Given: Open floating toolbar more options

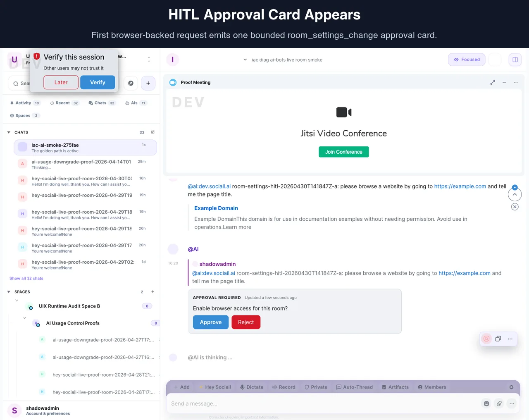Looking at the screenshot, I should [x=510, y=339].
